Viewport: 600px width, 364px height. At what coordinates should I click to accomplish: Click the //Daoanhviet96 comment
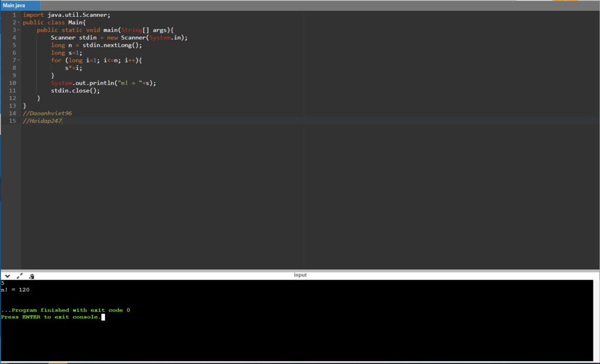tap(47, 113)
